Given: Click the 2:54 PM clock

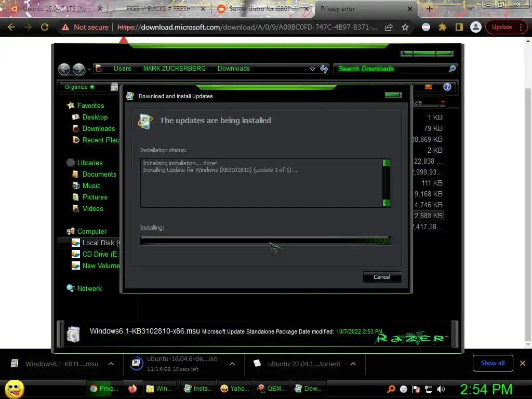Looking at the screenshot, I should pyautogui.click(x=486, y=389).
